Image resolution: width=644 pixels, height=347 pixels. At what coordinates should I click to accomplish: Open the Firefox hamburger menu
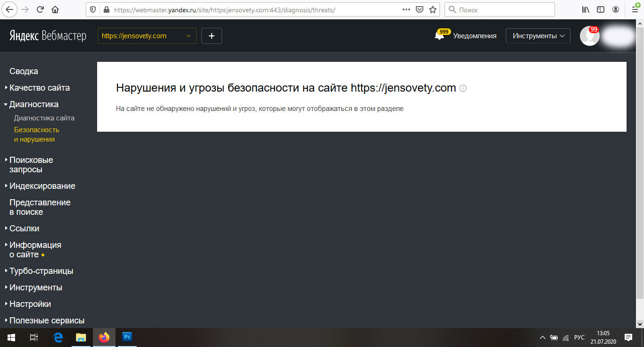click(x=635, y=9)
